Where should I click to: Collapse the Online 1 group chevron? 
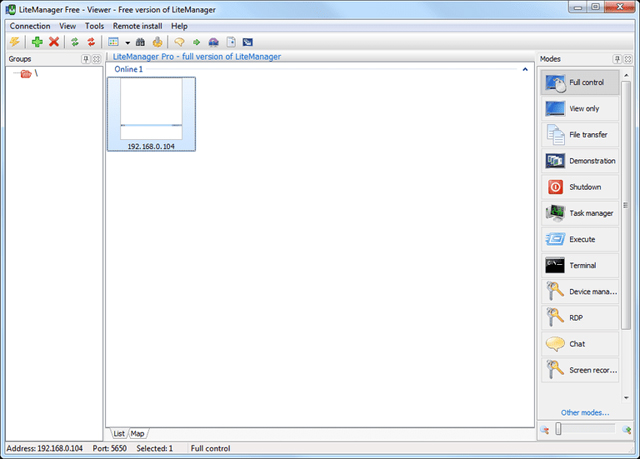(x=525, y=69)
